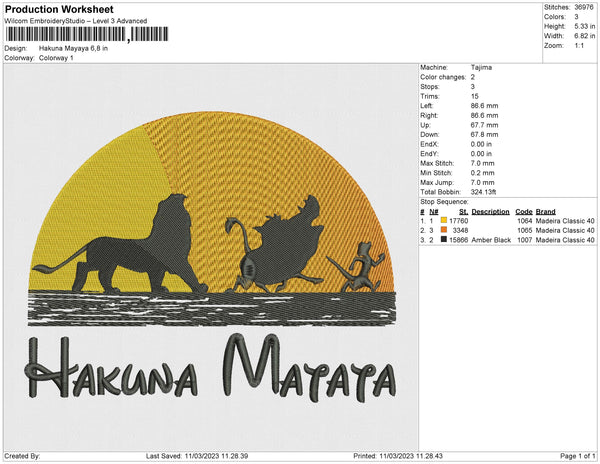Click the yellow thread swatch for code 1064
600x464 pixels.
click(443, 221)
